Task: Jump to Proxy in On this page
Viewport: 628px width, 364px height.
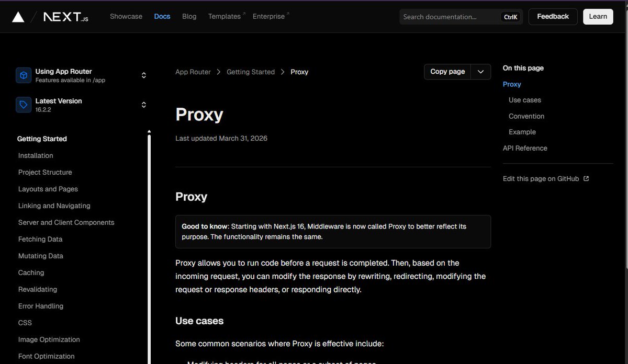Action: coord(512,84)
